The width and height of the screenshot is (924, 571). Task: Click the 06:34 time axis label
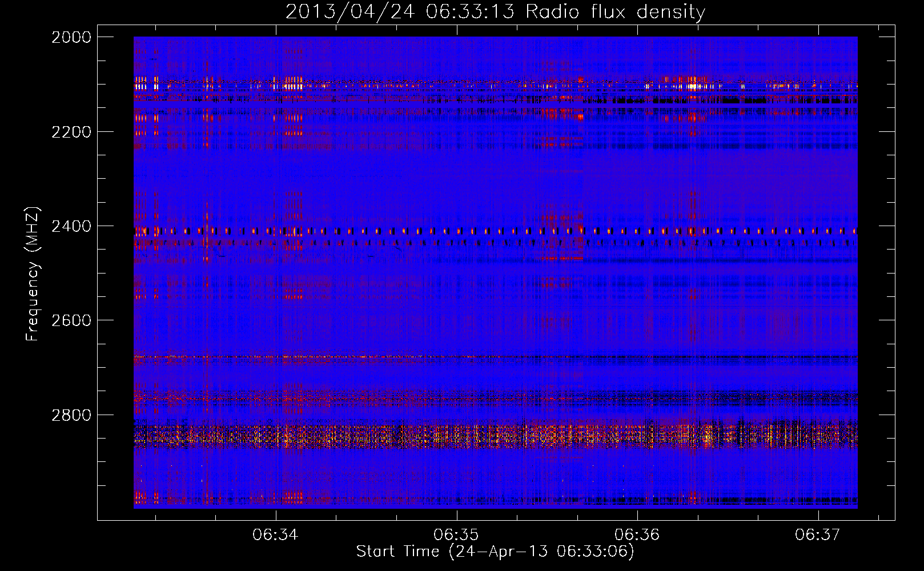click(275, 534)
